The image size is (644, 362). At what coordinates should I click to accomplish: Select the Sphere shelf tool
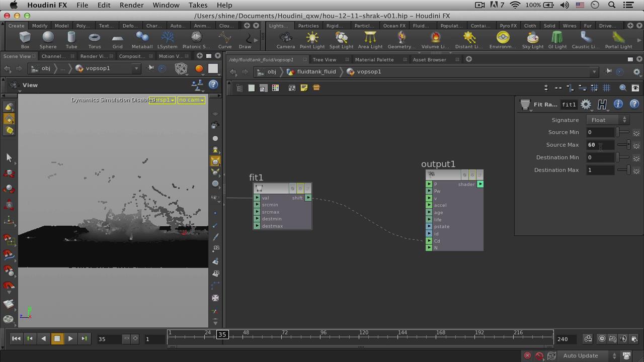(48, 40)
